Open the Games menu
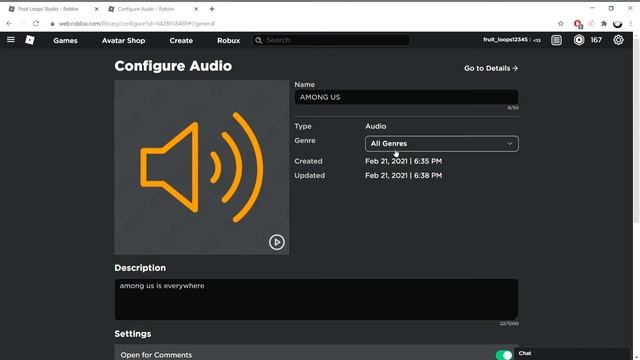 coord(65,40)
